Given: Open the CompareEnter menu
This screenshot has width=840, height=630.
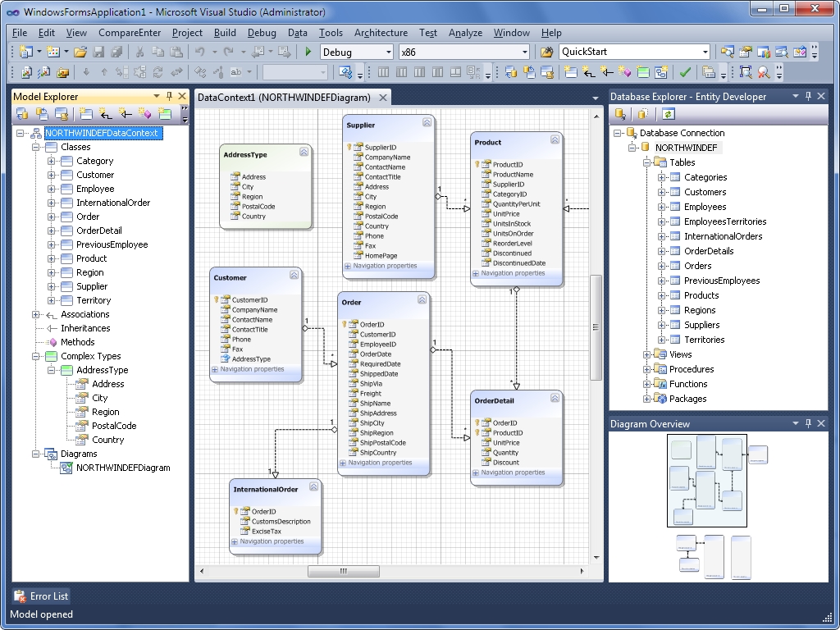Looking at the screenshot, I should click(x=130, y=33).
